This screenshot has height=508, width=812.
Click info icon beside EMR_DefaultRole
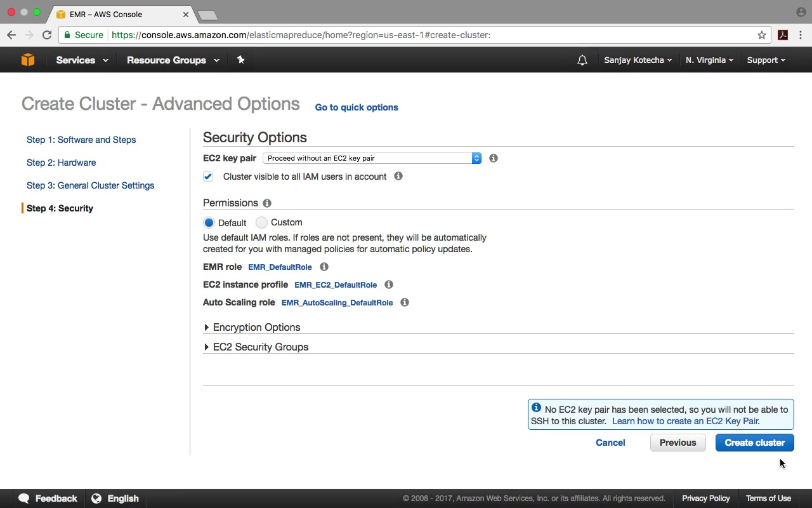tap(324, 267)
